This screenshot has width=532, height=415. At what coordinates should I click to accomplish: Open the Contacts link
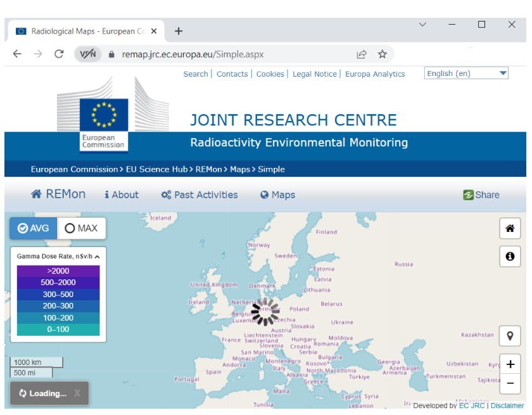pyautogui.click(x=232, y=74)
